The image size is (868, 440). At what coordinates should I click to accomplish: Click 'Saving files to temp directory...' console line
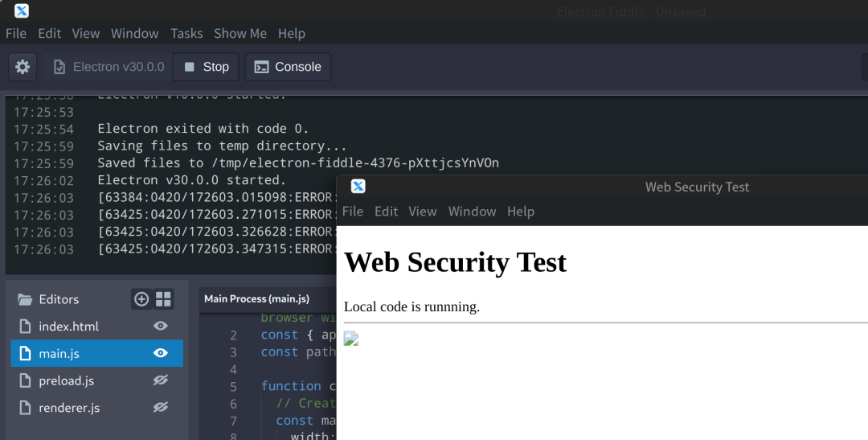[x=222, y=146]
